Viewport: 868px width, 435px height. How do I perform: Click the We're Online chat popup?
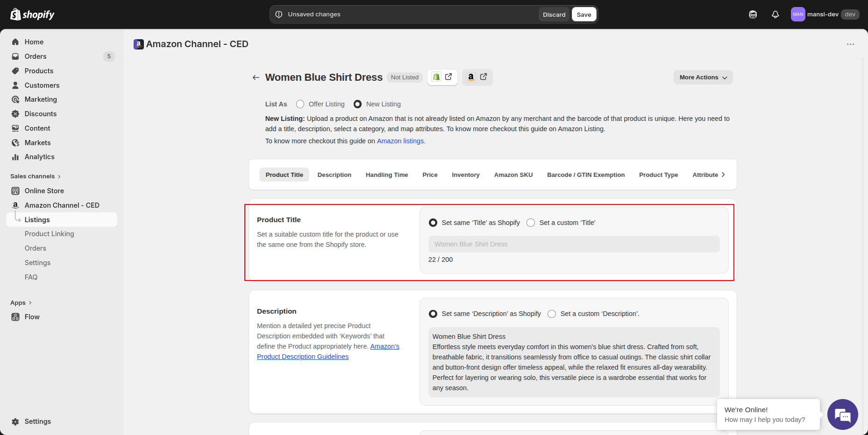768,414
